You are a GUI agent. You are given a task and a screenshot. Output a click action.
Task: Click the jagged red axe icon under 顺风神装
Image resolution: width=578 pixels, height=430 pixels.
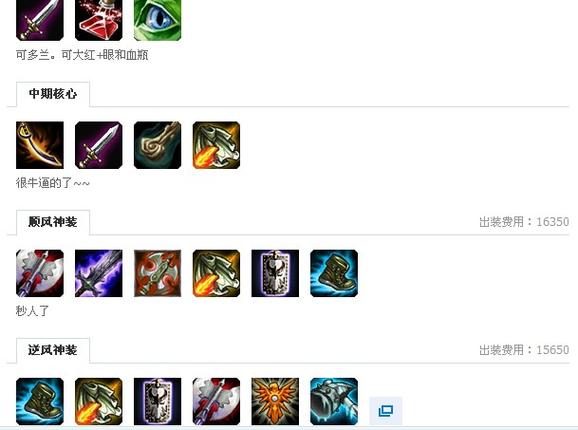click(40, 273)
